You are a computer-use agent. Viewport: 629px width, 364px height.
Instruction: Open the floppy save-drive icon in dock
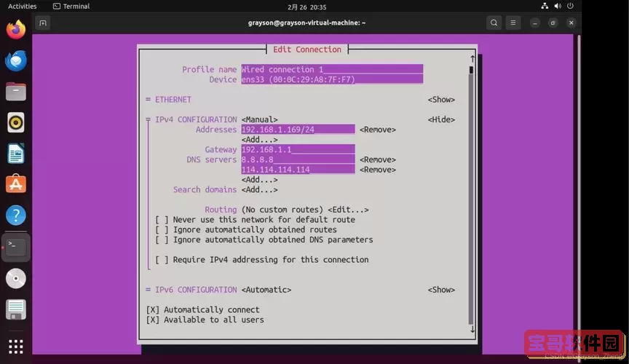pyautogui.click(x=15, y=310)
